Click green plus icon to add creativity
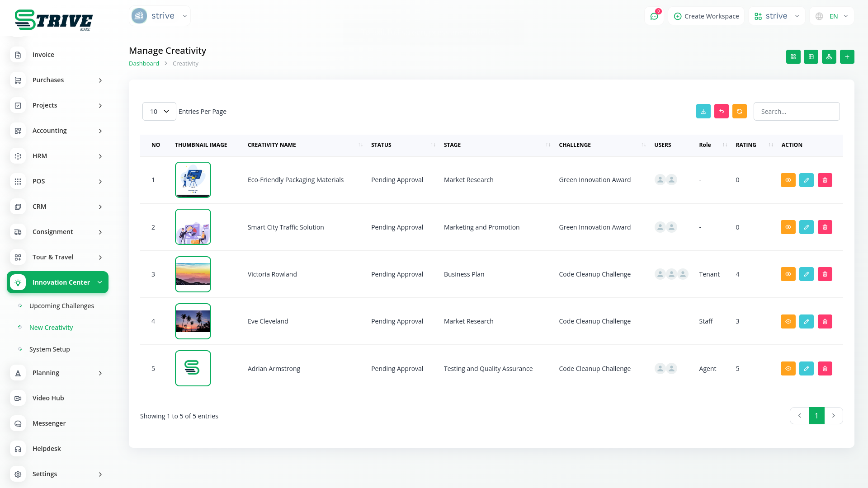The image size is (868, 488). pos(847,57)
